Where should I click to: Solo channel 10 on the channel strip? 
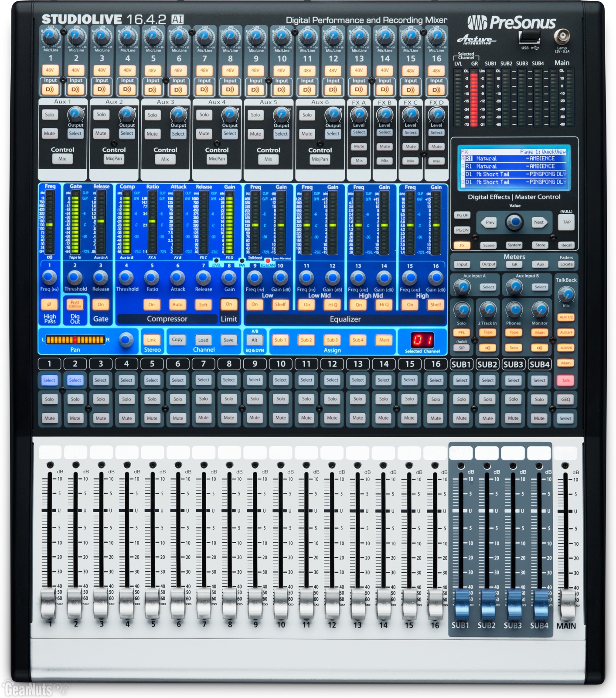tap(281, 399)
